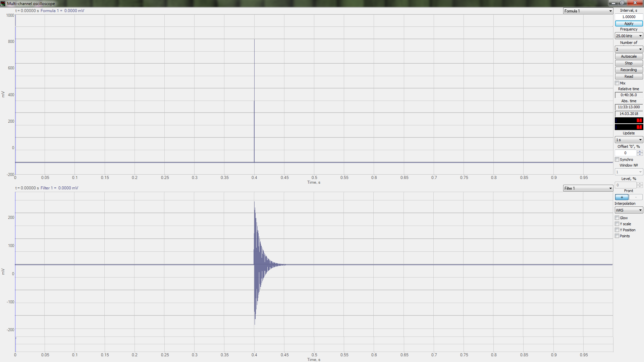Click the Mix checkbox icon
The image size is (644, 362).
click(x=617, y=83)
